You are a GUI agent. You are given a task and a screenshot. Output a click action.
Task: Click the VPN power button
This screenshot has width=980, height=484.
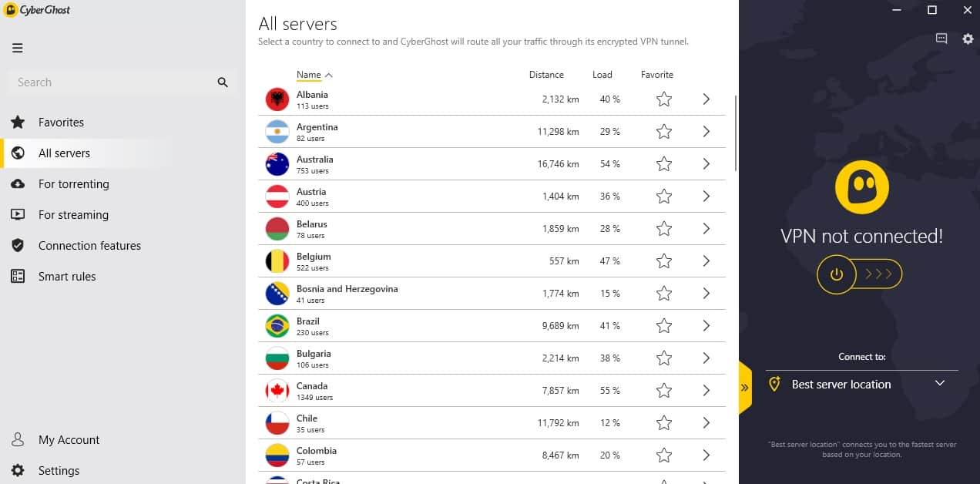(x=837, y=274)
